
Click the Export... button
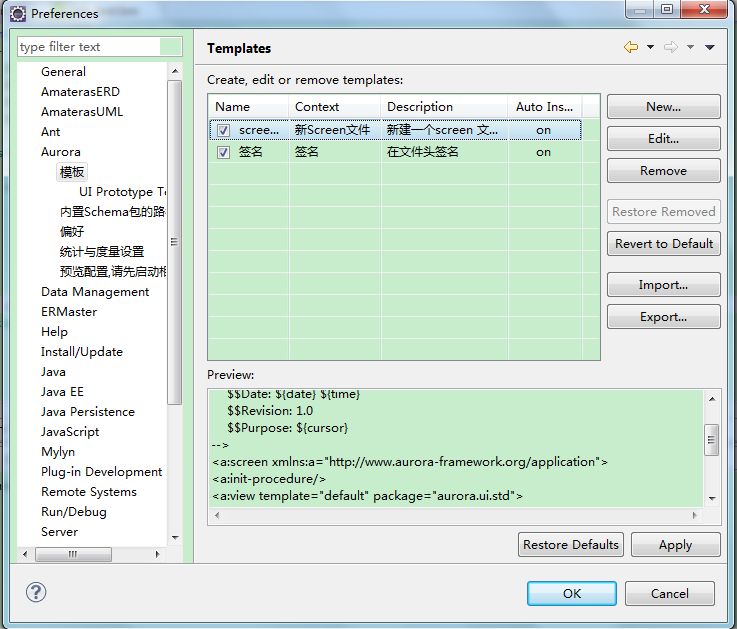click(x=663, y=317)
